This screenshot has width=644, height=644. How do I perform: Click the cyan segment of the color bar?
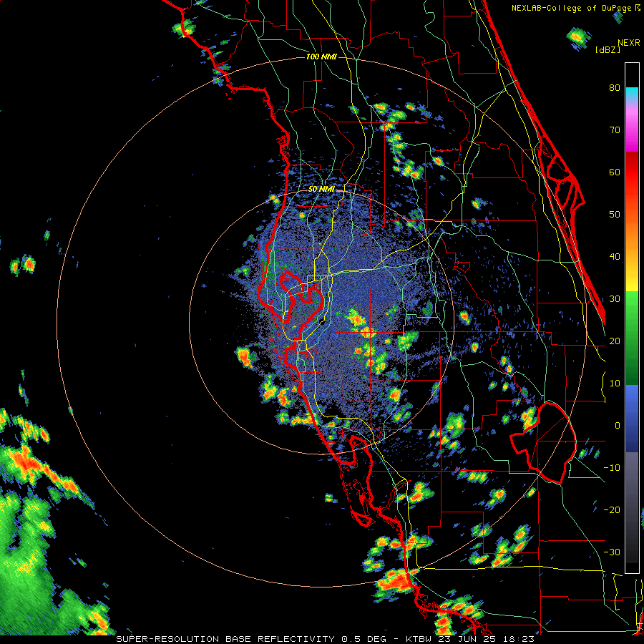632,94
